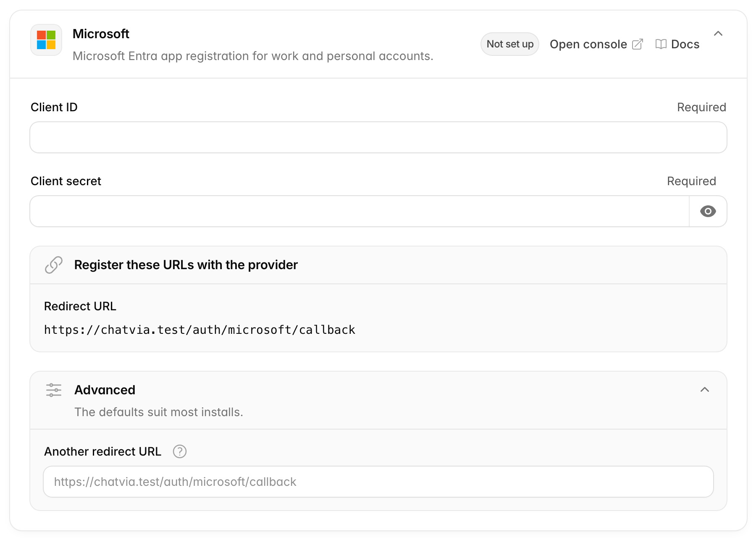Viewport: 756px width, 540px height.
Task: Click the link icon beside Register these URLs
Action: tap(54, 265)
